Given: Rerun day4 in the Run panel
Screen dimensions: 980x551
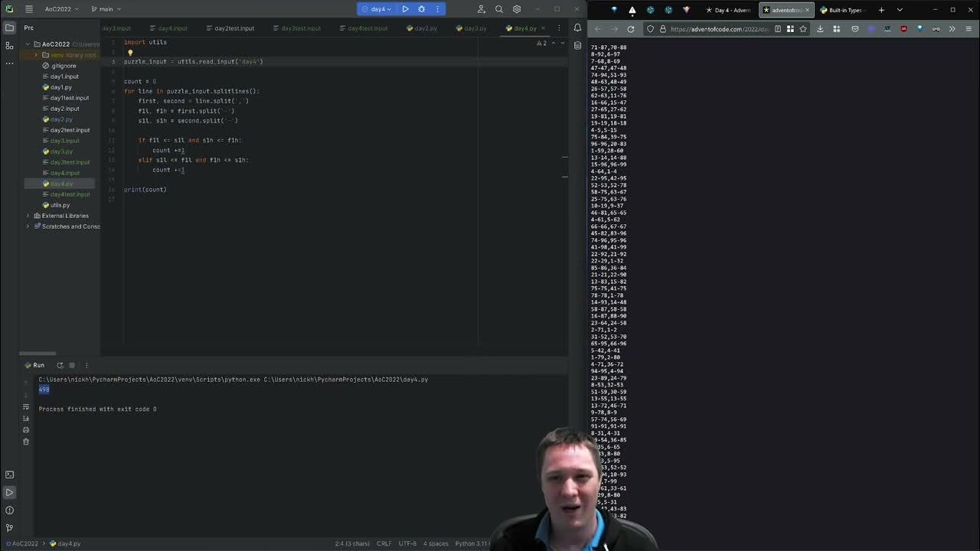Looking at the screenshot, I should [x=60, y=365].
